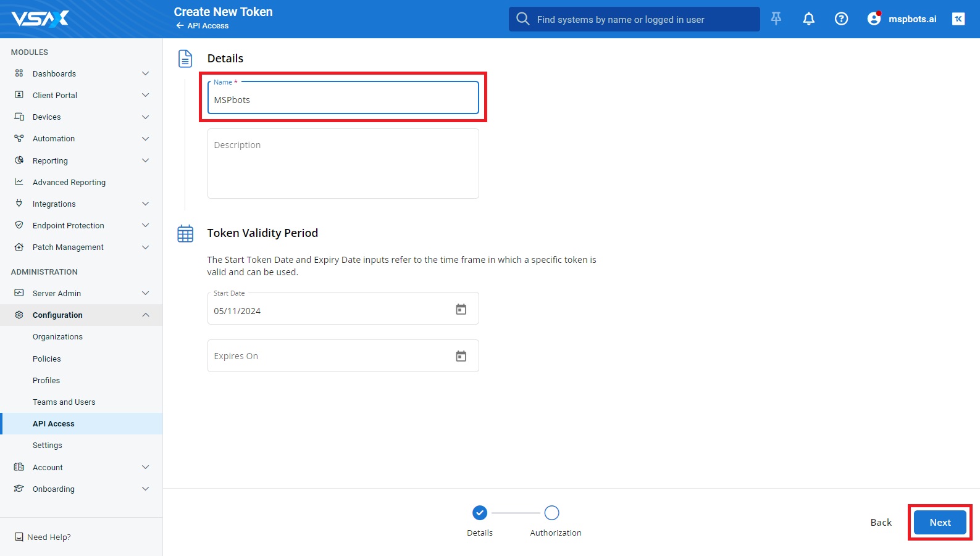Collapse the sidebar with top-right icon

958,19
